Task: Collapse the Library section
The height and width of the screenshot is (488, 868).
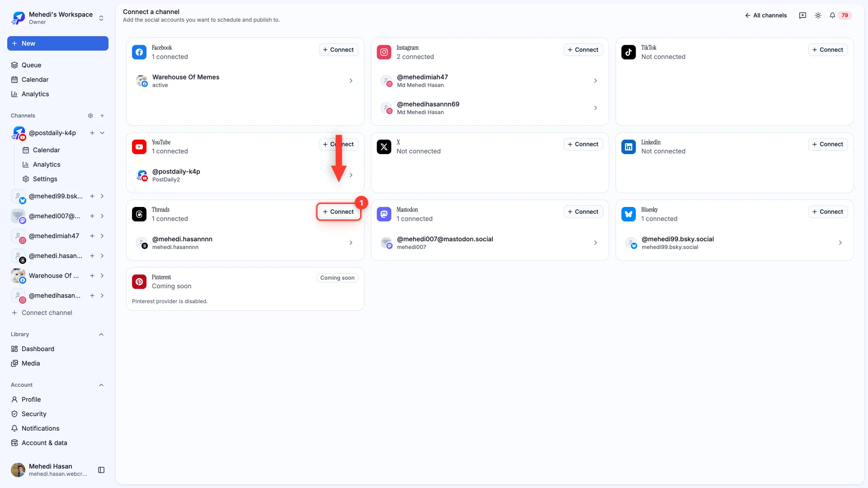Action: 101,334
